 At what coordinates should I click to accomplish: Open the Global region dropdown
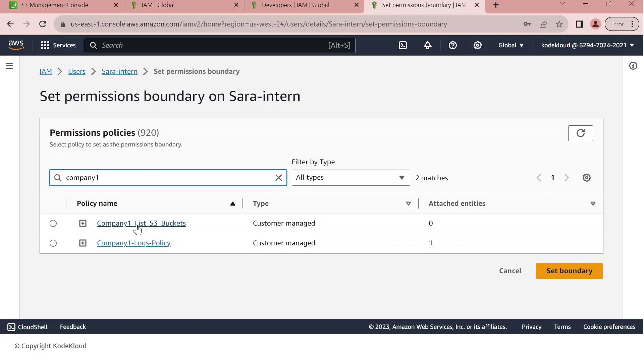point(511,45)
